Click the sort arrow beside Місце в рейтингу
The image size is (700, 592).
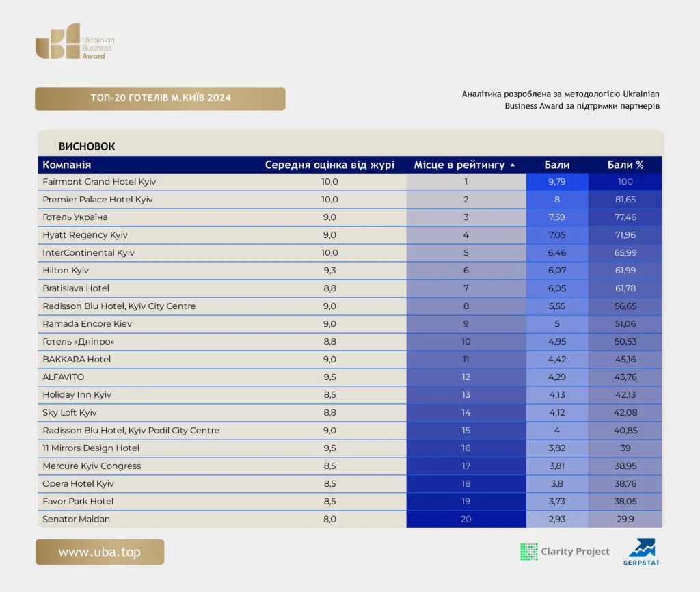pyautogui.click(x=513, y=165)
